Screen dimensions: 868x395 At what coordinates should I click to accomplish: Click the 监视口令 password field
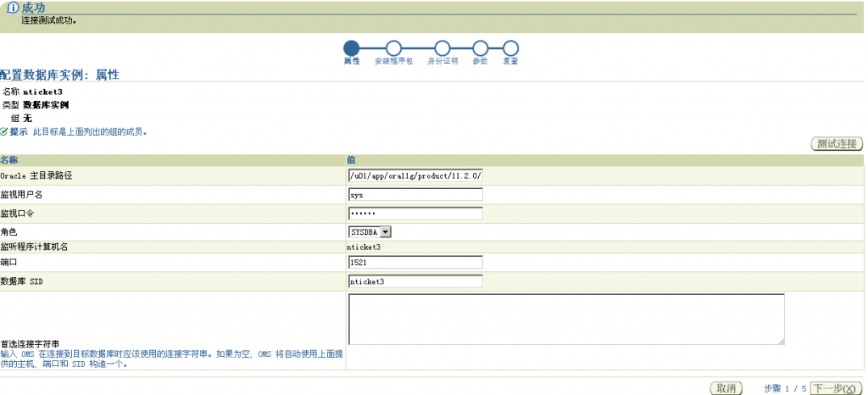click(415, 214)
